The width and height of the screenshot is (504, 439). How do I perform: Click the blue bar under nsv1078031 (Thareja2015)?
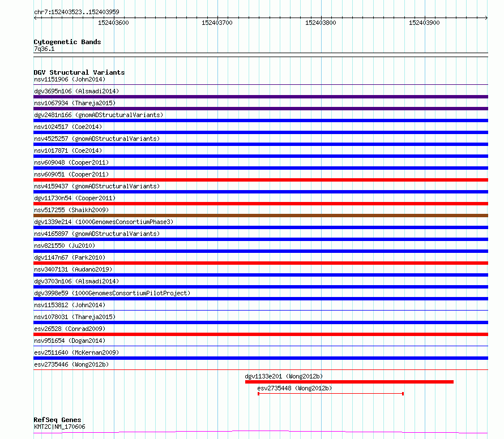pyautogui.click(x=260, y=322)
